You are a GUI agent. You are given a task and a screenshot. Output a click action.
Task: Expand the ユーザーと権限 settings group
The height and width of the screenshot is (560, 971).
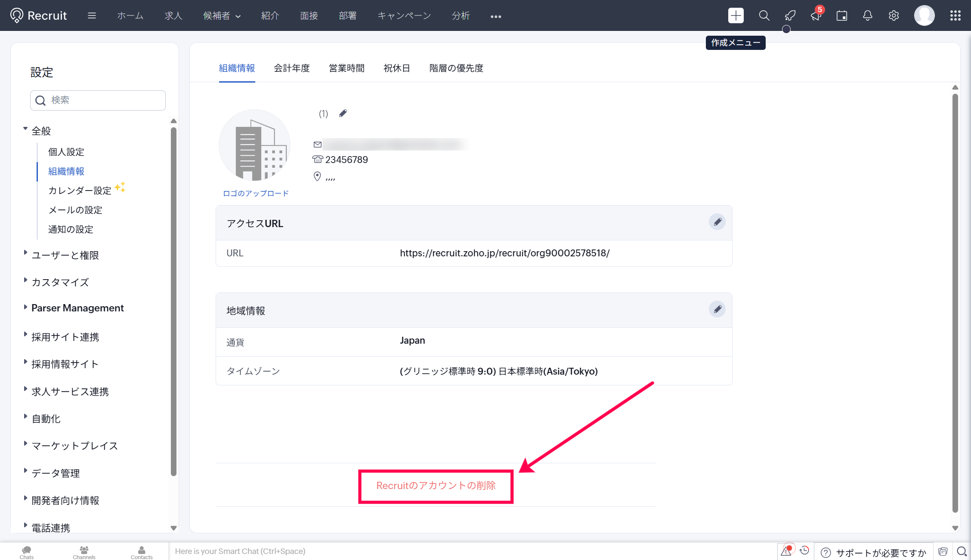(65, 255)
